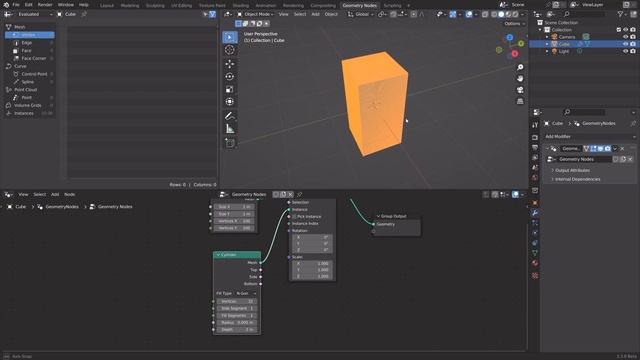640x360 pixels.
Task: Select Edge domain in spreadsheet
Action: pyautogui.click(x=29, y=42)
